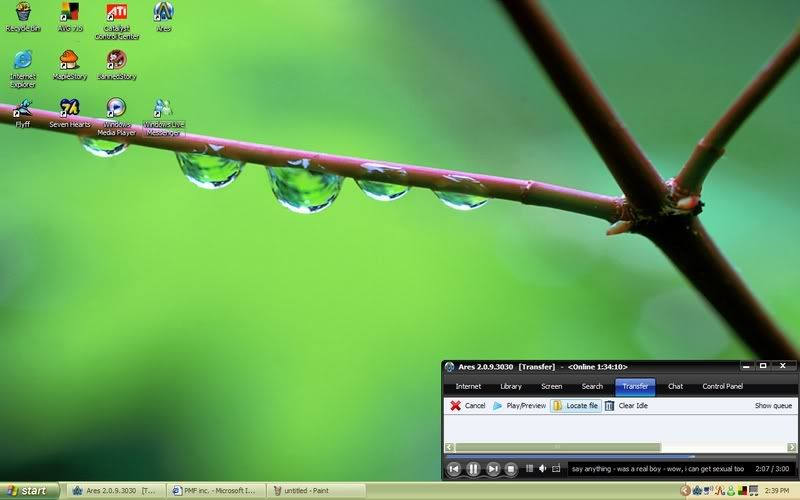Switch to the Chat tab

(675, 386)
